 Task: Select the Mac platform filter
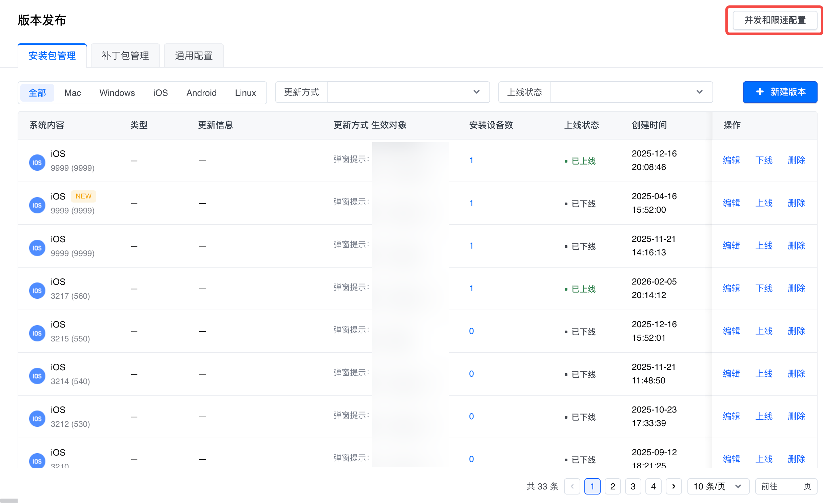click(x=73, y=93)
